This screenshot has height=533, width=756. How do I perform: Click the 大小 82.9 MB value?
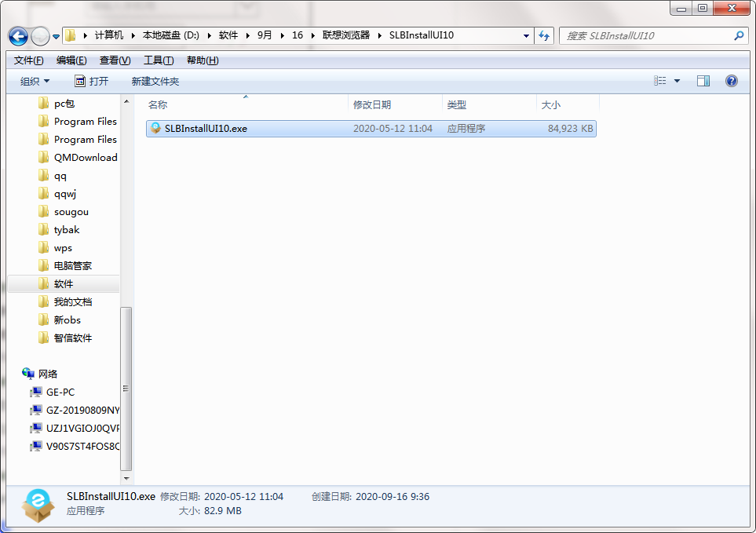(x=223, y=511)
